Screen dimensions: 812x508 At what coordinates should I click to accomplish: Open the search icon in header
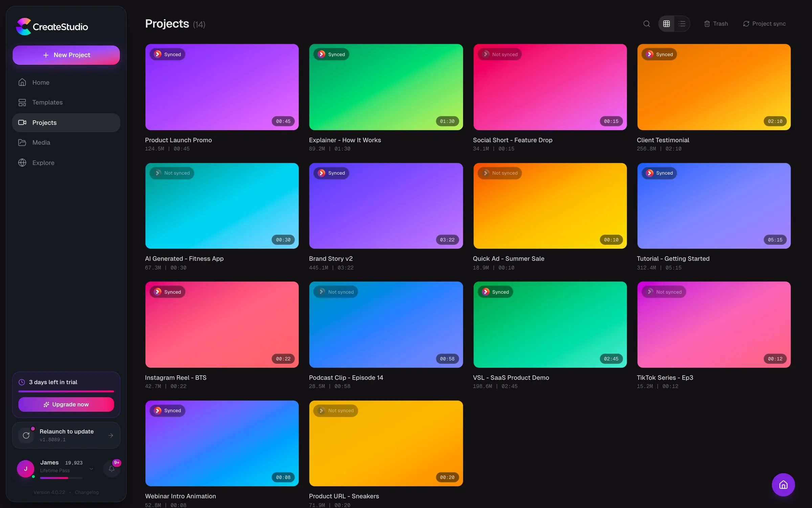coord(646,24)
